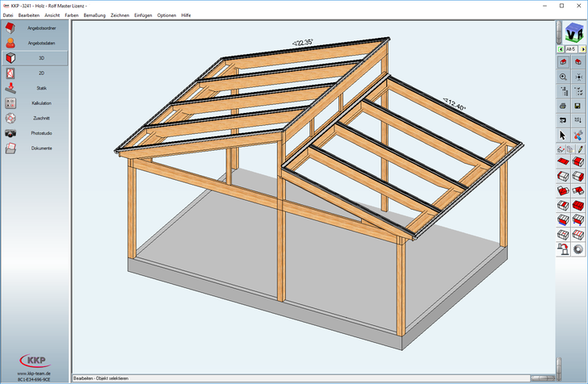Open the Datei menu
Screen dimensions: 588x384
8,15
